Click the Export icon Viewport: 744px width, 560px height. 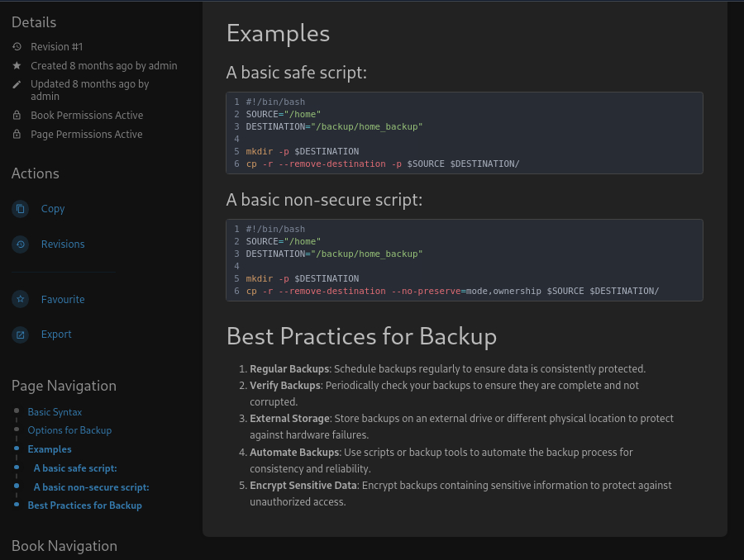tap(21, 335)
